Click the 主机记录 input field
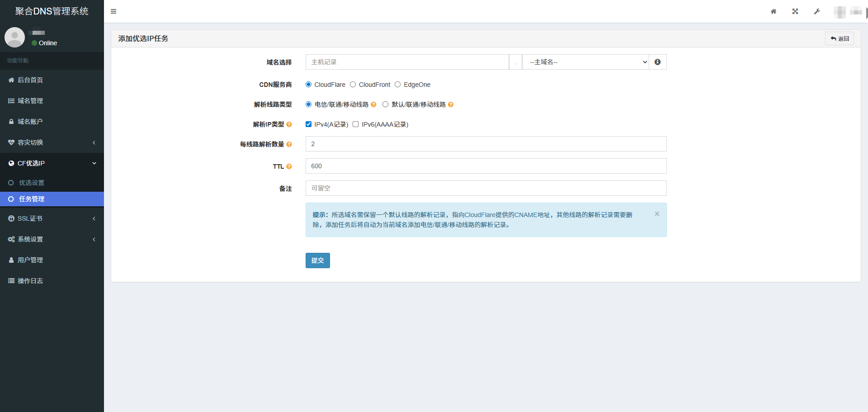The width and height of the screenshot is (868, 412). click(x=407, y=62)
